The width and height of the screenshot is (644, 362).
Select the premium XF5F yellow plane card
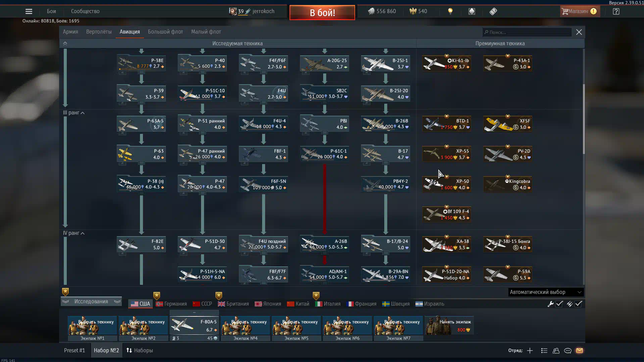click(x=508, y=123)
